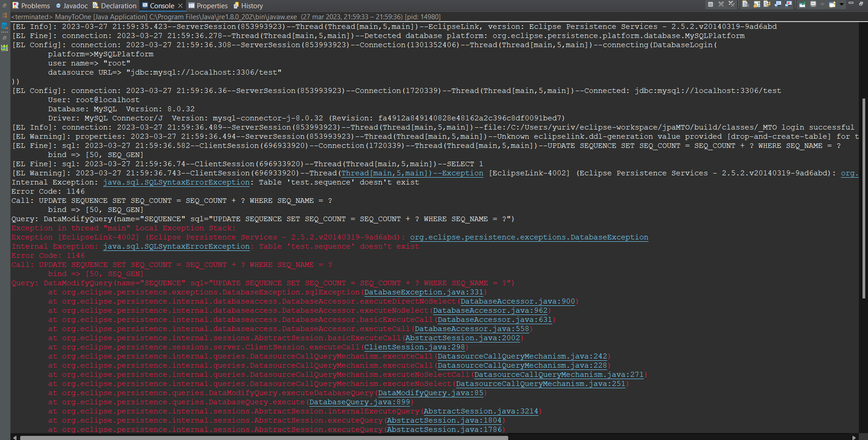868x440 pixels.
Task: Click second restore icon in left trim
Action: [x=5, y=38]
